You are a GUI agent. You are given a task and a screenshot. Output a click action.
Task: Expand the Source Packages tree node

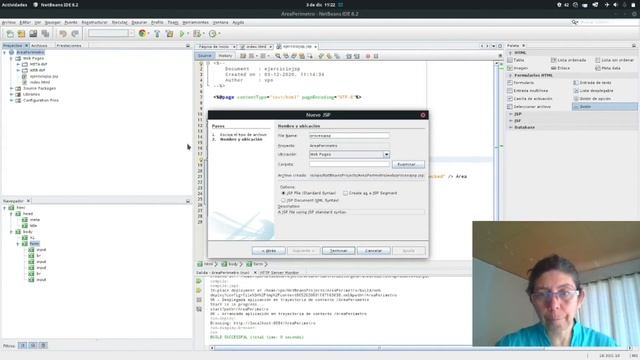click(11, 88)
